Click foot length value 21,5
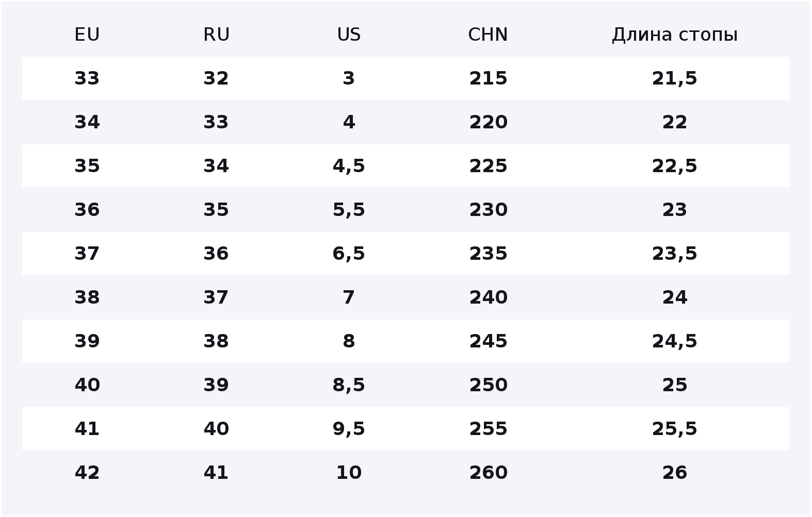 point(675,78)
